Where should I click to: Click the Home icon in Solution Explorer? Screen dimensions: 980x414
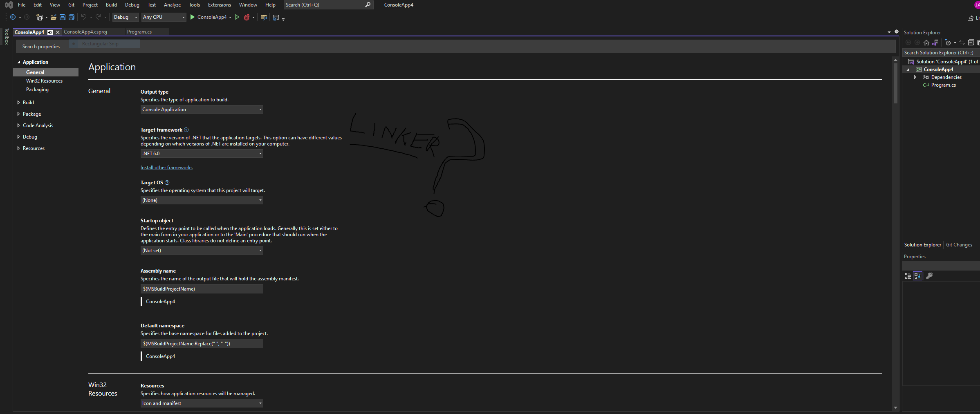pyautogui.click(x=927, y=43)
